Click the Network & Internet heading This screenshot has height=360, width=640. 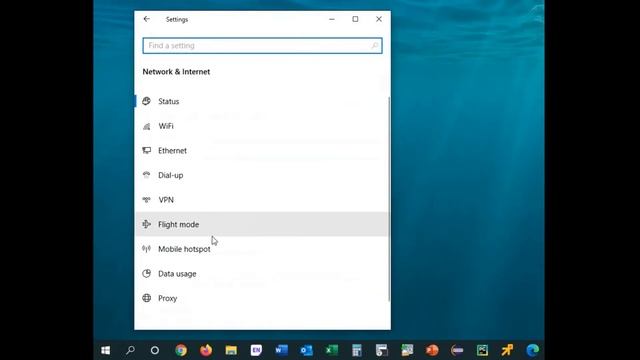(x=176, y=72)
